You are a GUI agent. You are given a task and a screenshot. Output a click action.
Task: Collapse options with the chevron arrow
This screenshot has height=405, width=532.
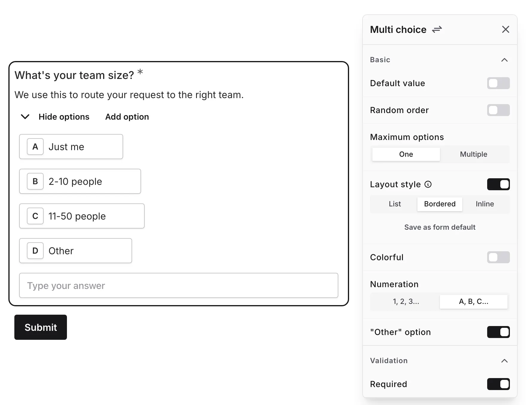click(25, 117)
